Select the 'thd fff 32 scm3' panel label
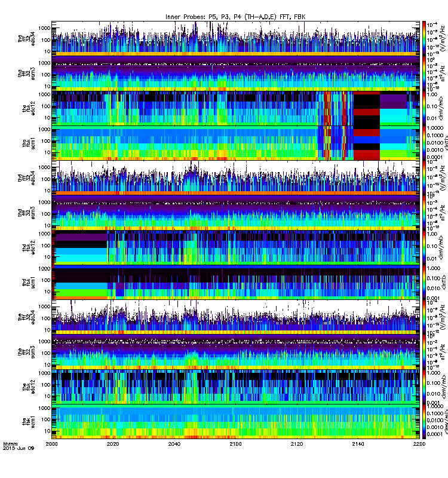The height and width of the screenshot is (478, 448). (26, 213)
